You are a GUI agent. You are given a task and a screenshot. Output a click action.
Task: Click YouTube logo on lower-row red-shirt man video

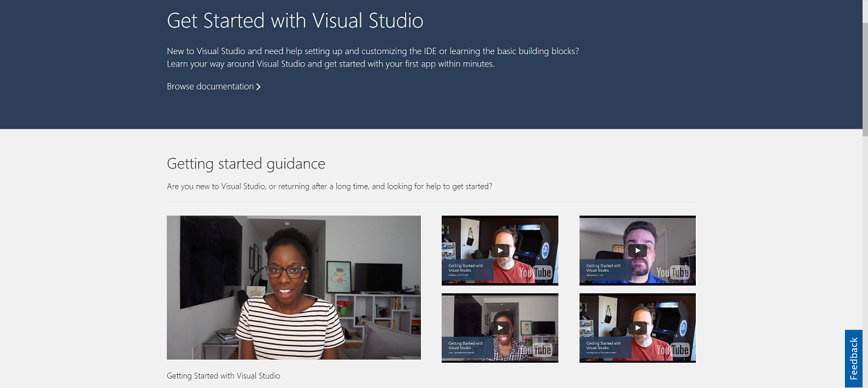point(673,350)
